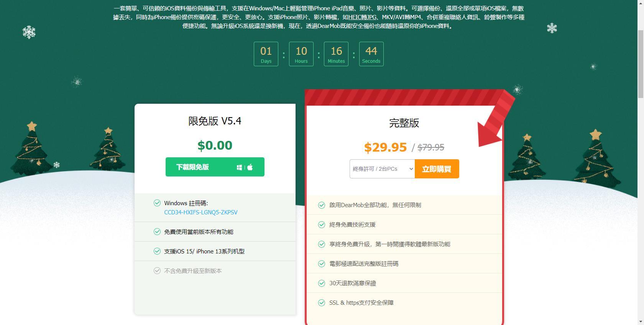Click the 立即購買 buy now button
The height and width of the screenshot is (325, 644).
(x=437, y=169)
